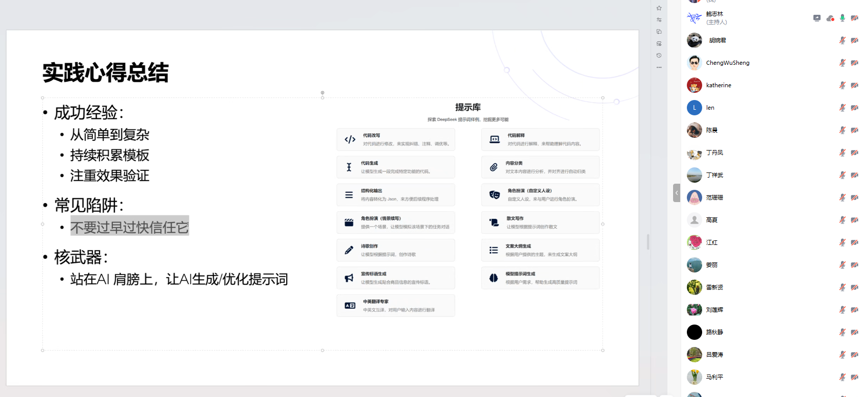Open the sliders settings icon in side toolbar

(x=659, y=20)
